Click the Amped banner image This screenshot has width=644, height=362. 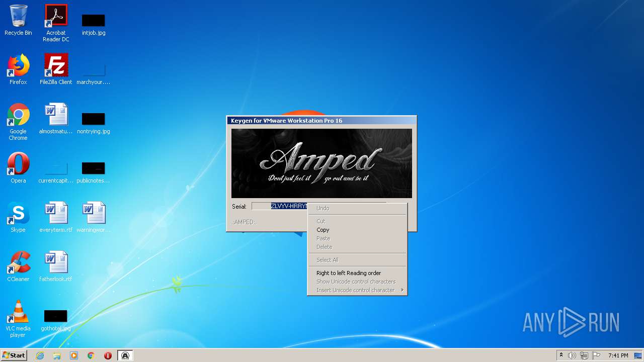click(x=321, y=163)
